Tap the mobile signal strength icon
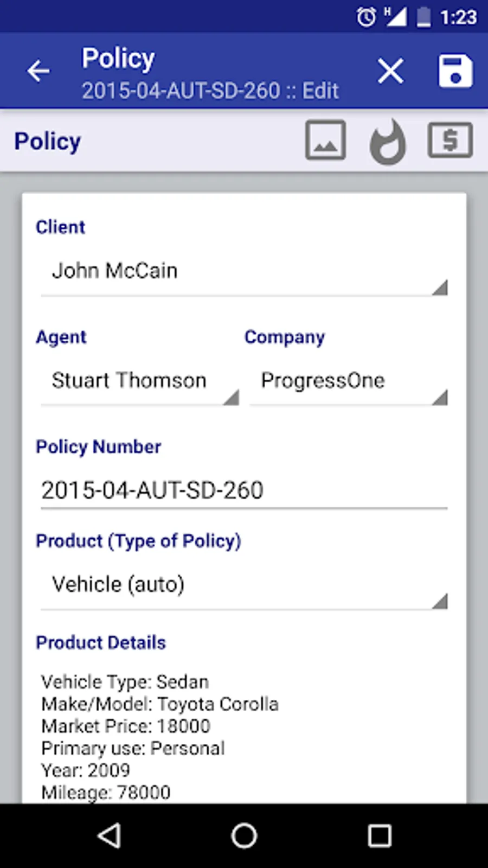 (x=396, y=17)
